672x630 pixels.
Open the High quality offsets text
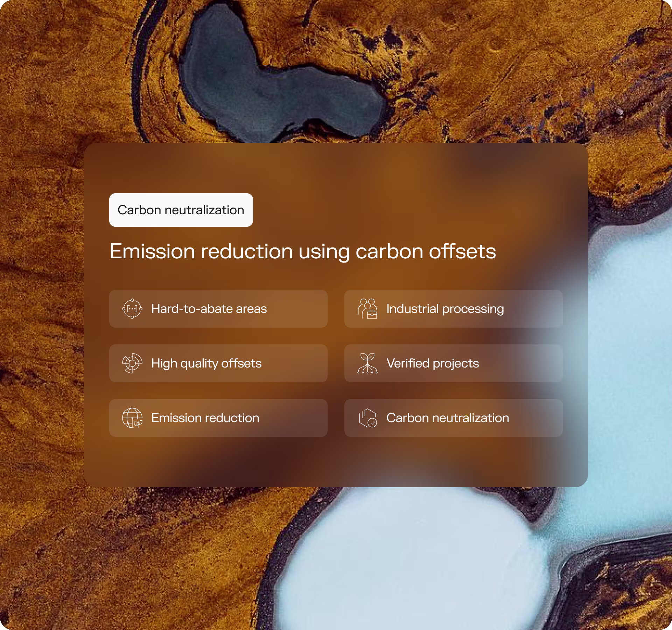[x=206, y=363]
